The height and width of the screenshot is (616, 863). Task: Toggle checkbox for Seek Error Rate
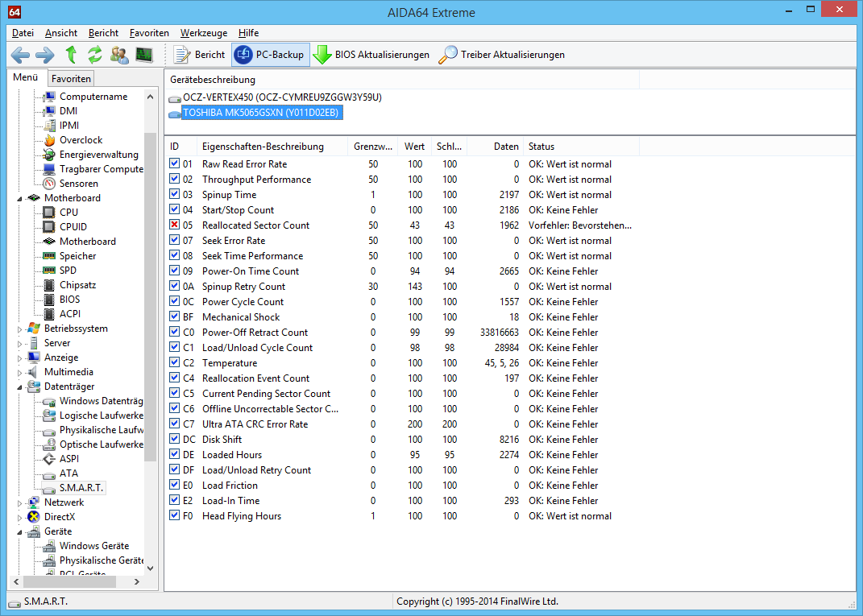pyautogui.click(x=175, y=240)
